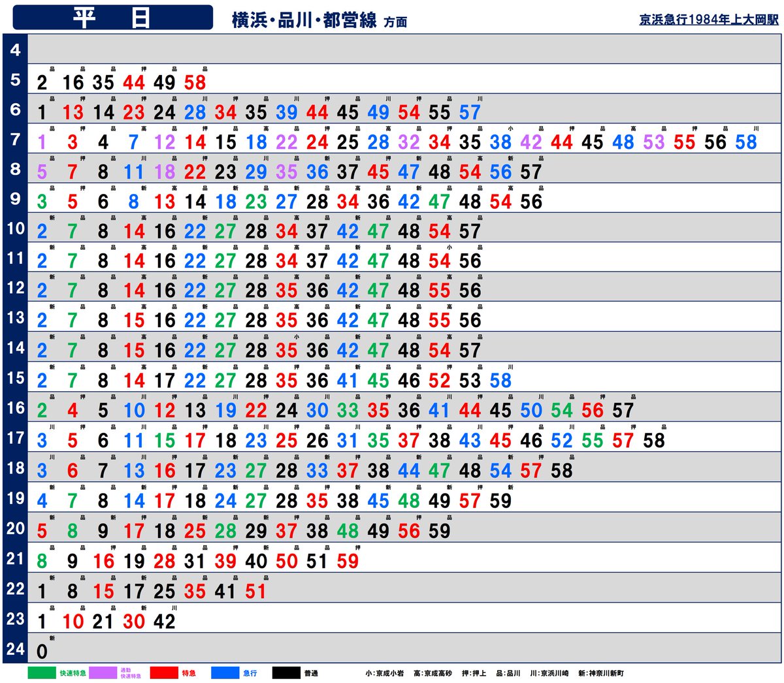Click blue 58 departure in the 15 o'clock row

click(x=500, y=381)
